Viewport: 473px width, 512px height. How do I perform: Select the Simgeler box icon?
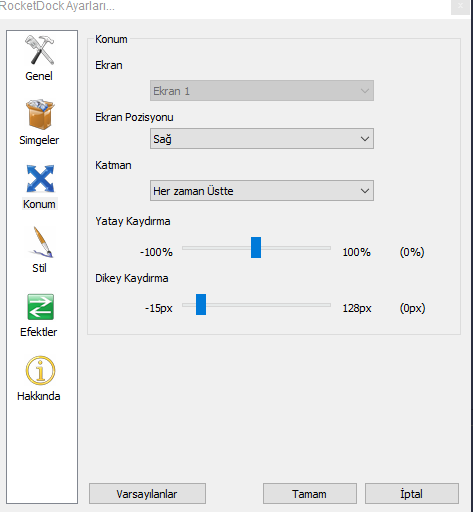point(40,114)
